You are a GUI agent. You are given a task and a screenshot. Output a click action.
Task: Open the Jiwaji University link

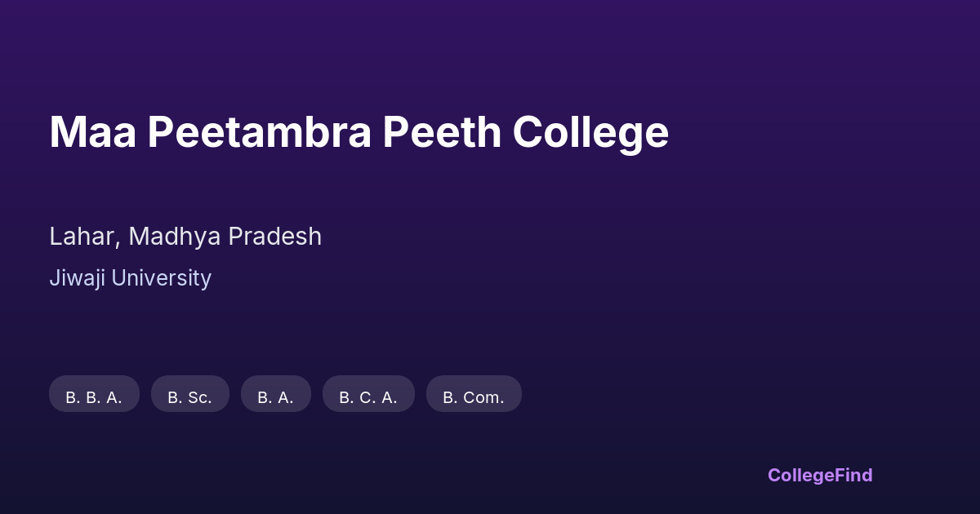click(130, 278)
